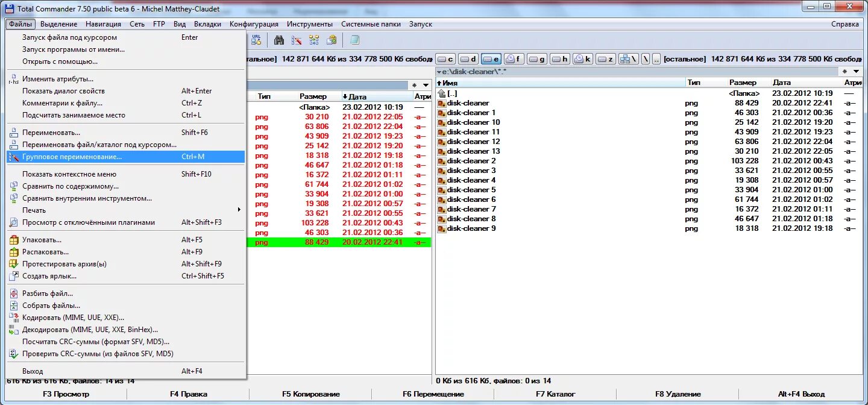Open left panel directory history dropdown arrow
The width and height of the screenshot is (868, 405).
pyautogui.click(x=426, y=86)
